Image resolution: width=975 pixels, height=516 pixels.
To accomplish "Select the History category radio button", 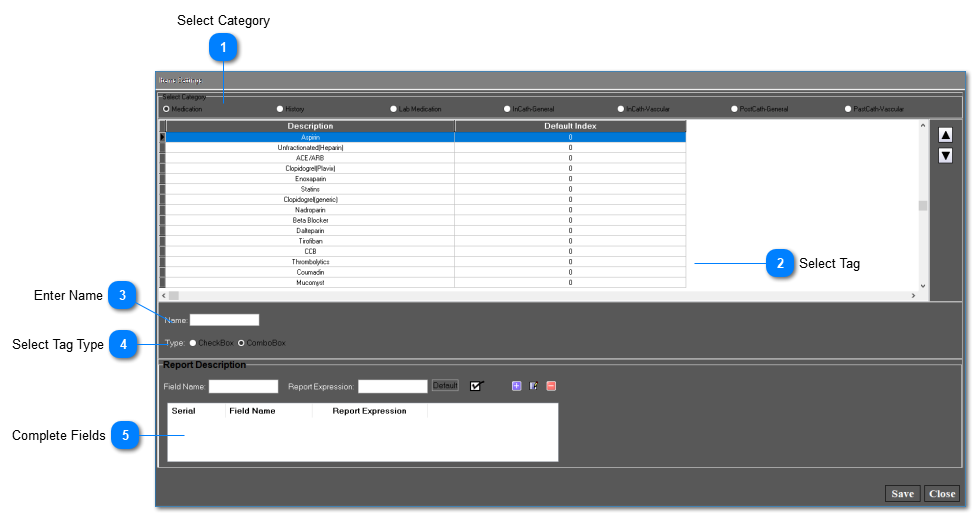I will pos(280,108).
